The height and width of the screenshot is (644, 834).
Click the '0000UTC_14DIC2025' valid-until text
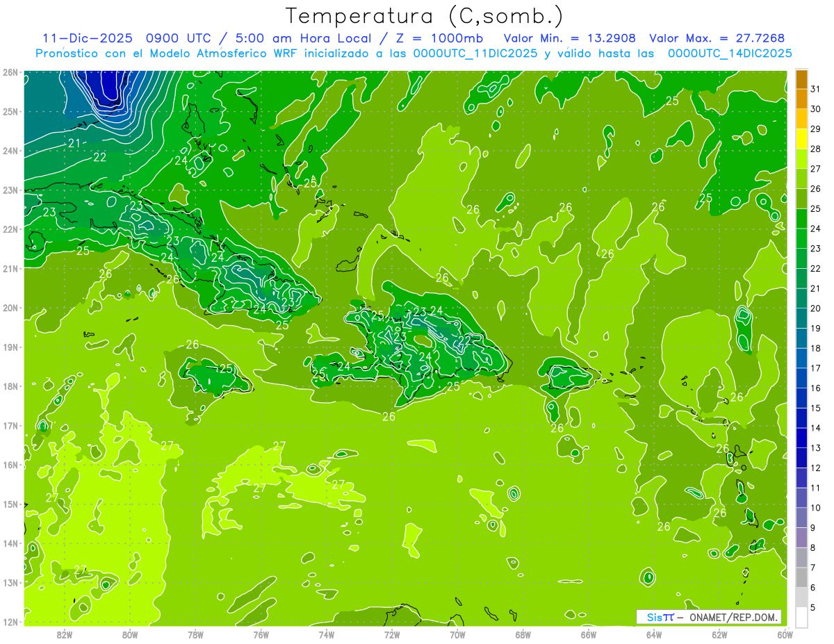(730, 53)
